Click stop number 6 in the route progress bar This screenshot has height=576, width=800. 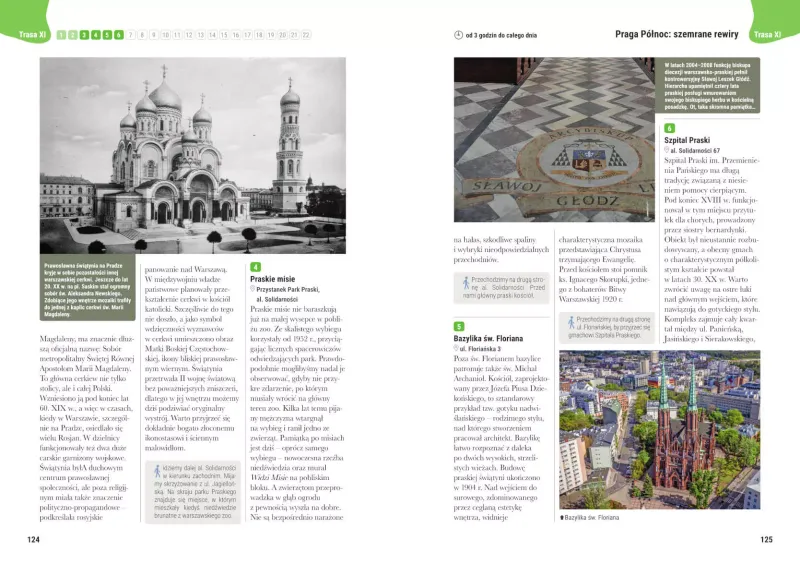coord(119,35)
